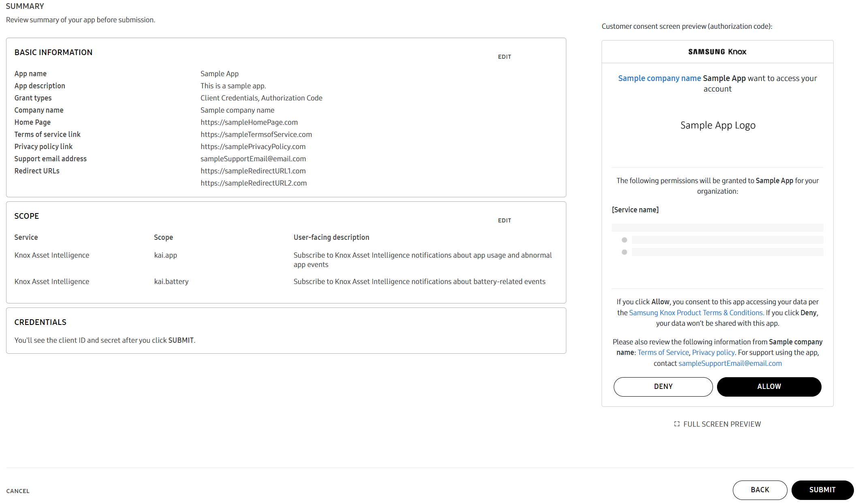
Task: Go BACK to the previous step
Action: click(760, 490)
